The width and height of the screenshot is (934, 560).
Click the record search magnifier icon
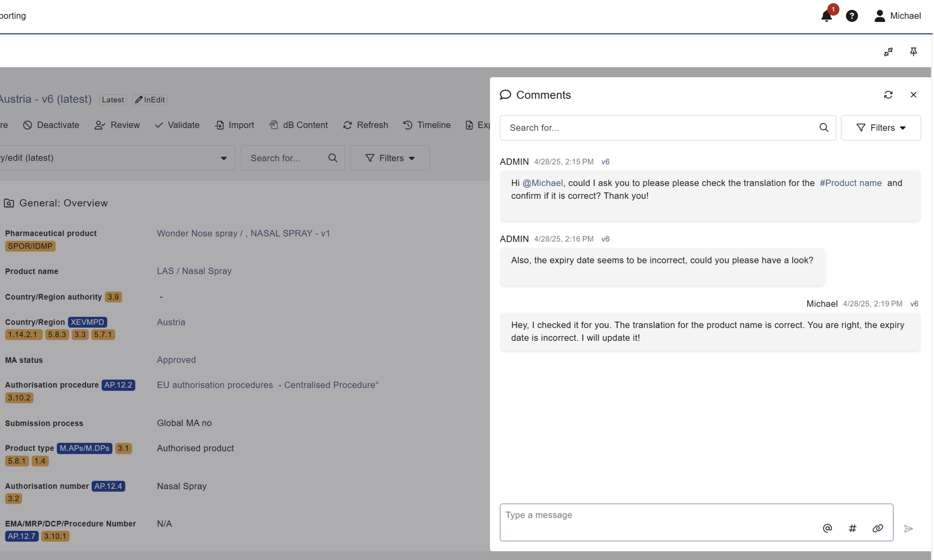tap(332, 158)
